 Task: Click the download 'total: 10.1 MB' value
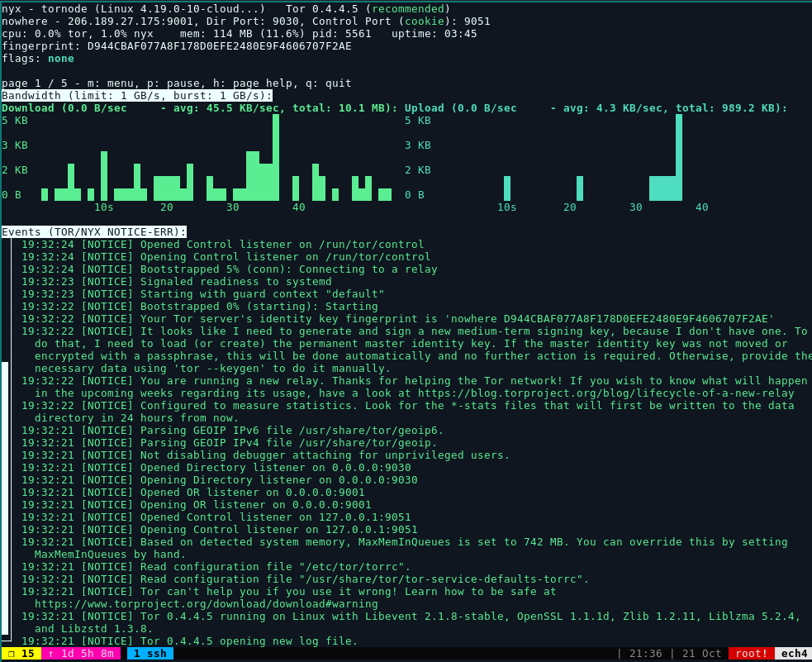pos(342,108)
